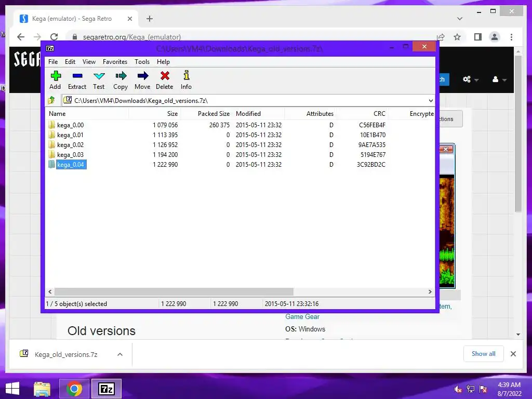Click packed size value 260 375

pyautogui.click(x=219, y=125)
